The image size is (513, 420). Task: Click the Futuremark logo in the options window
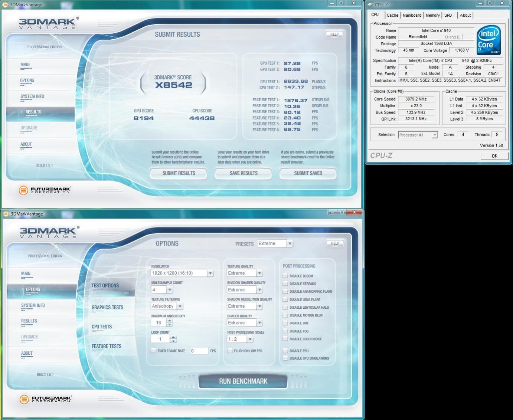[x=45, y=399]
